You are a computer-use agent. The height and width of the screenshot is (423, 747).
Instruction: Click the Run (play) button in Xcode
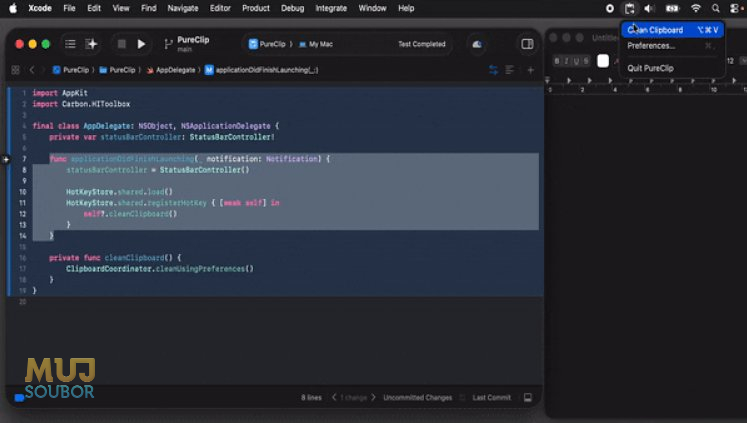point(141,44)
